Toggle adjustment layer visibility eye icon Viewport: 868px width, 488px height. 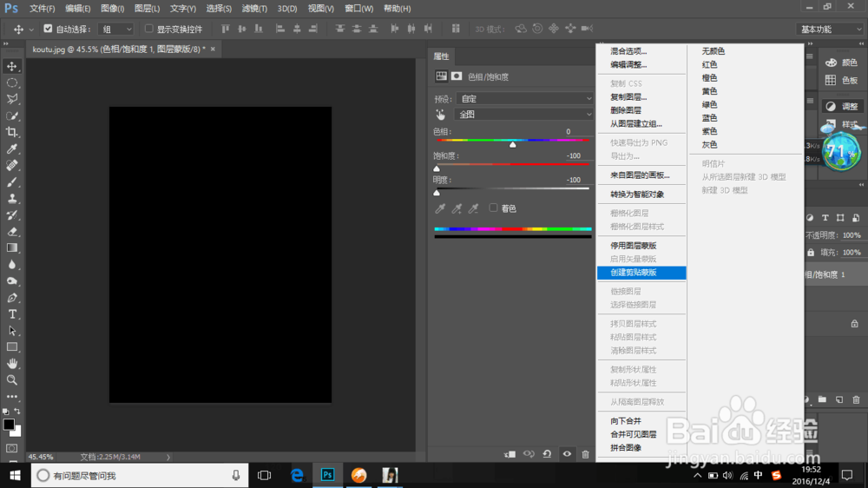pos(567,454)
